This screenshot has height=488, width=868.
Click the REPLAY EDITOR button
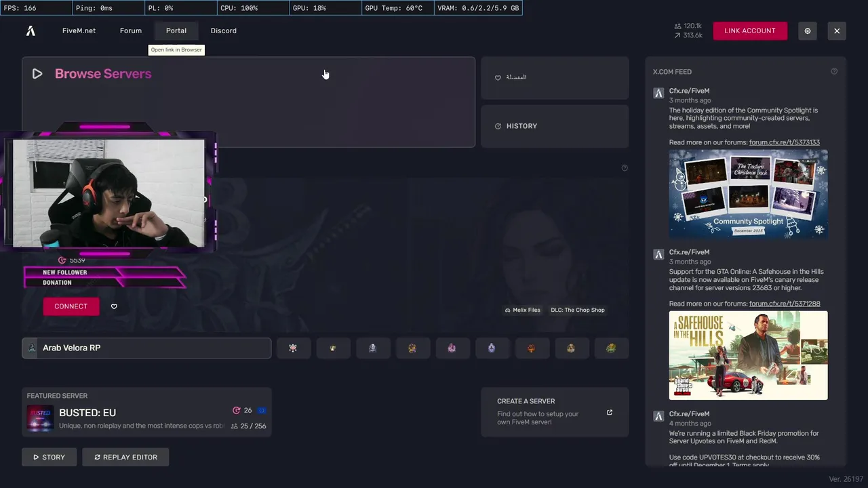coord(125,457)
